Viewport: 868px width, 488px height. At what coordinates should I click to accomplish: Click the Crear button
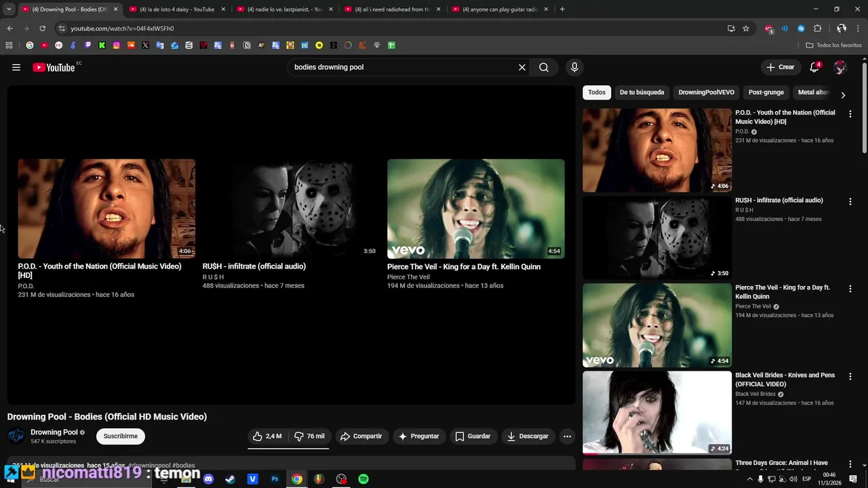780,67
